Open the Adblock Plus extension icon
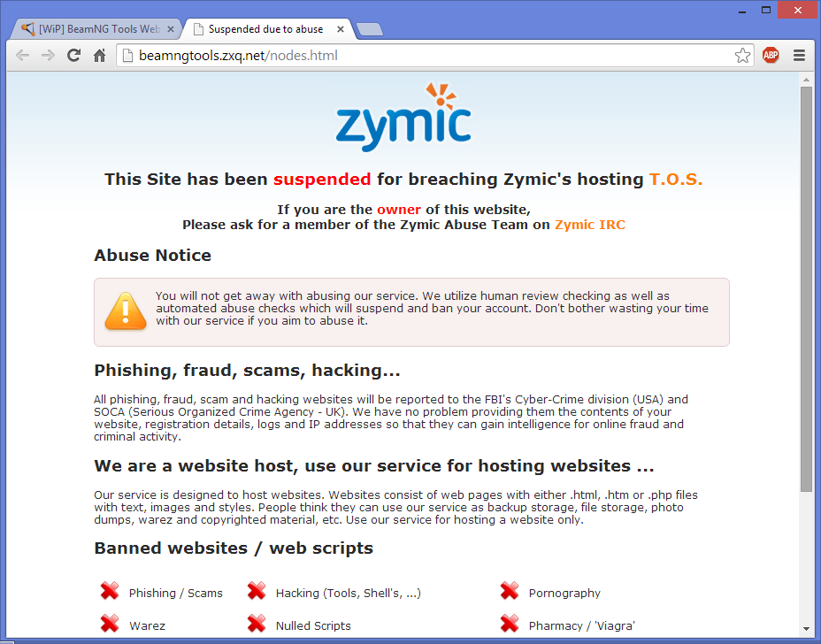This screenshot has width=821, height=644. pos(771,55)
